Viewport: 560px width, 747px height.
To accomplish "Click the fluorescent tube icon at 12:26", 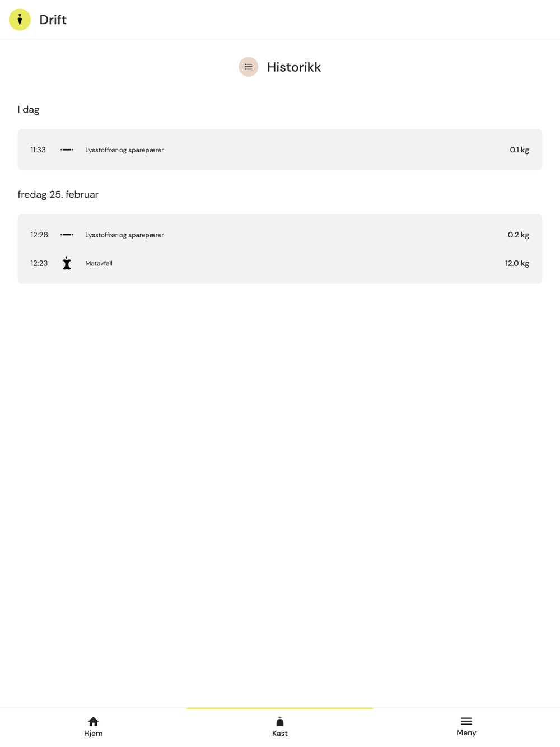I will 67,235.
